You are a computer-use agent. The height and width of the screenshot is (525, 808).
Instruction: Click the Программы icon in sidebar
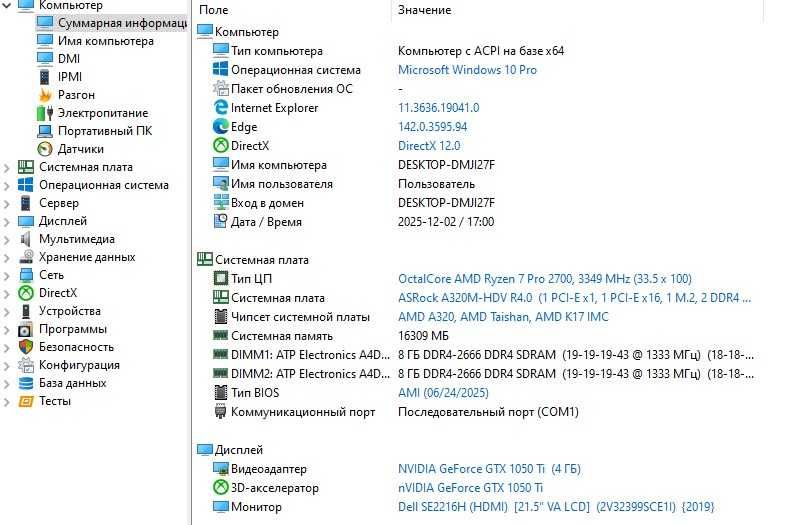click(x=26, y=329)
